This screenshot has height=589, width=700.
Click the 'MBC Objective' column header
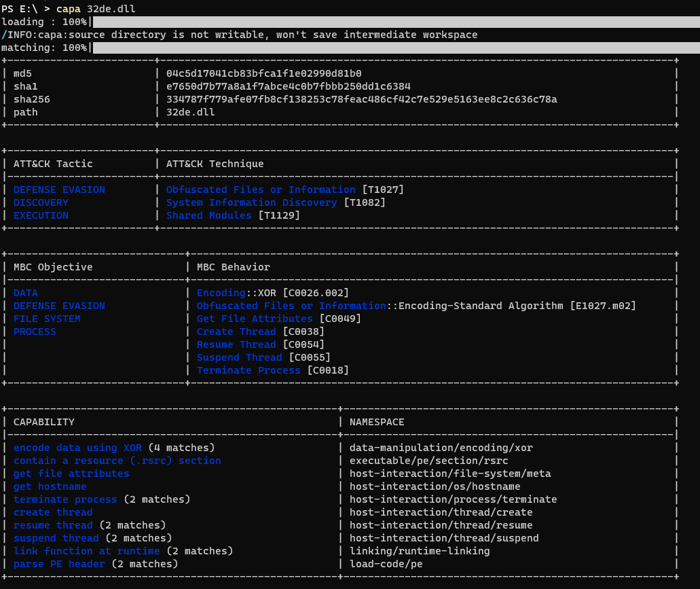pos(53,267)
